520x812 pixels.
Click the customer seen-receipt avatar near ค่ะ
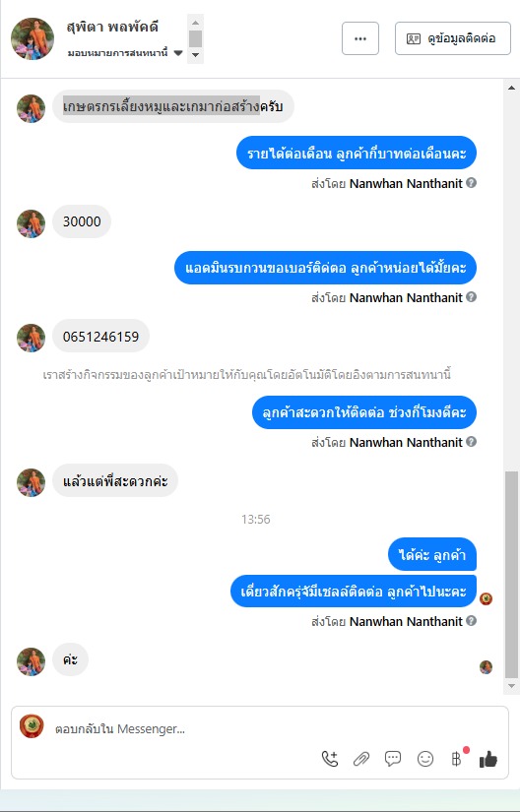(486, 667)
